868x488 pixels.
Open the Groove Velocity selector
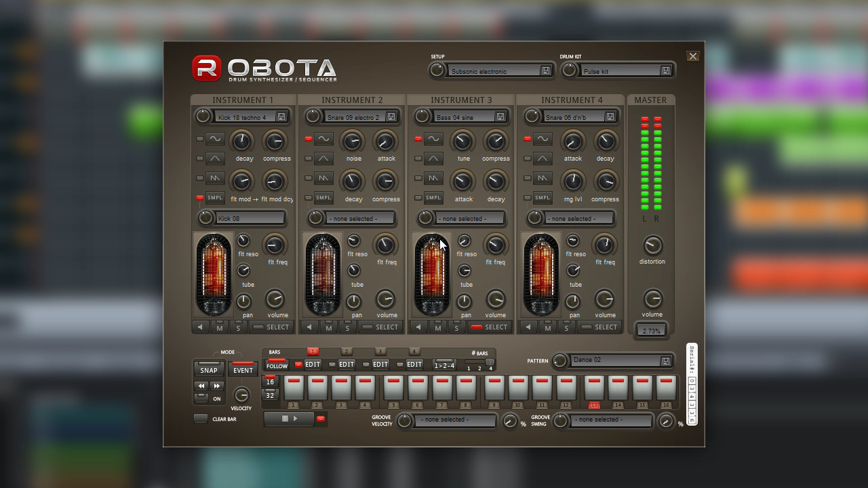click(457, 420)
